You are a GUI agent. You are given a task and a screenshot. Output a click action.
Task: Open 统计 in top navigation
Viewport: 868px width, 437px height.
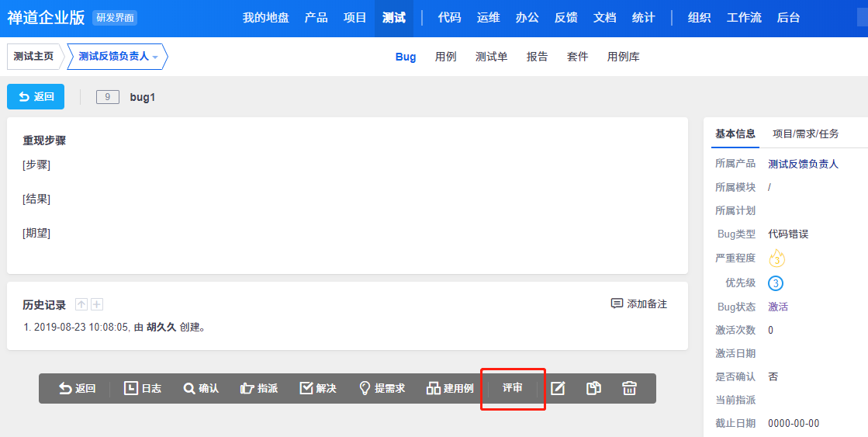(643, 18)
